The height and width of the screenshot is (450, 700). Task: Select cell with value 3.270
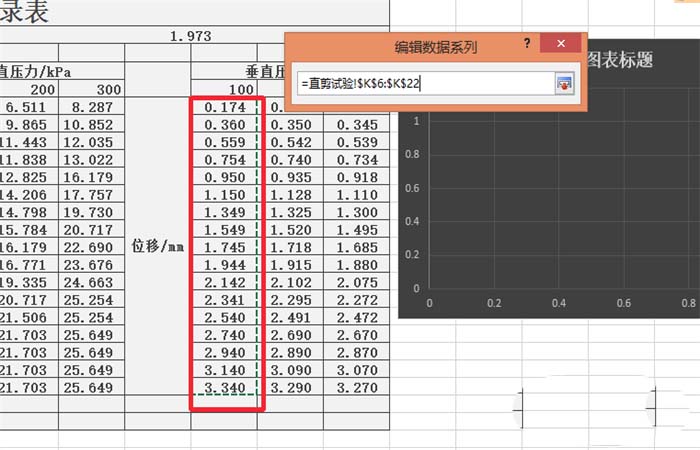[x=356, y=386]
